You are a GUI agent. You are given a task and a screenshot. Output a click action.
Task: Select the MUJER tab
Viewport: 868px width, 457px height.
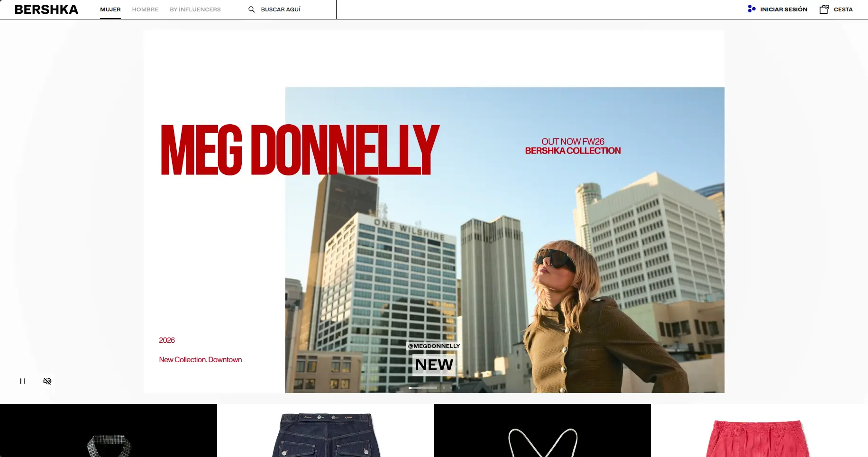110,9
